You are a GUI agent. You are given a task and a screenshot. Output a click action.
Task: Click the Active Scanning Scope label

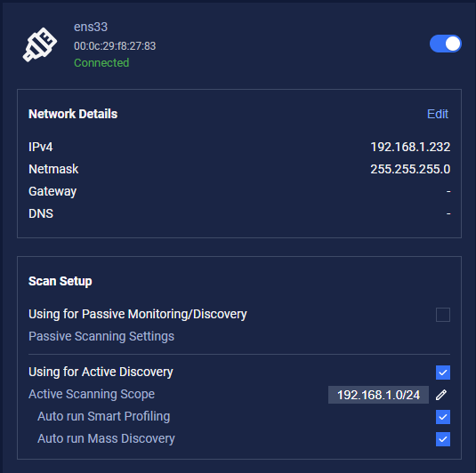click(92, 394)
